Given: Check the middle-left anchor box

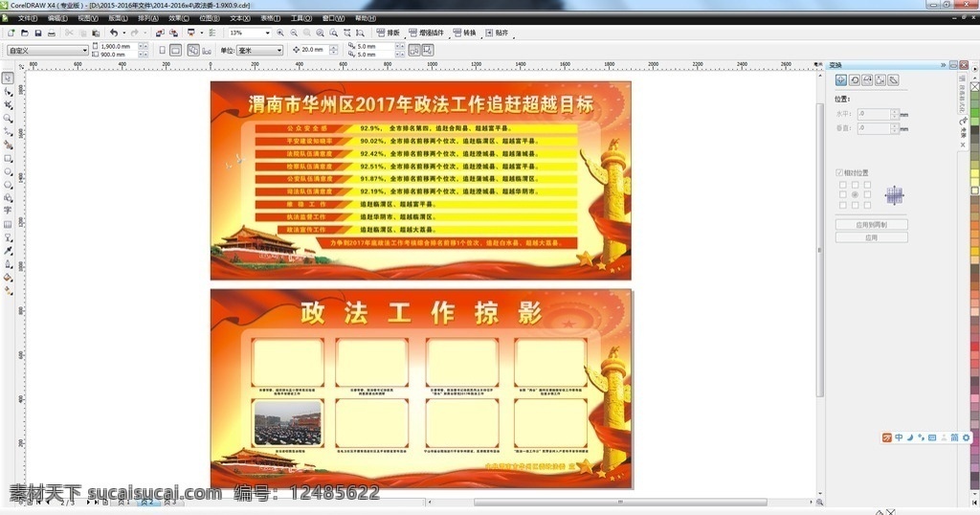Looking at the screenshot, I should (842, 195).
